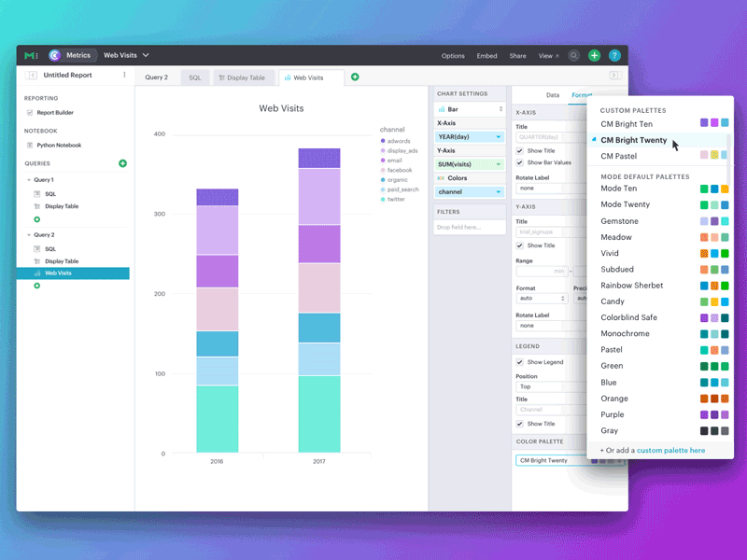
Task: Switch to Format tab in settings
Action: click(580, 95)
